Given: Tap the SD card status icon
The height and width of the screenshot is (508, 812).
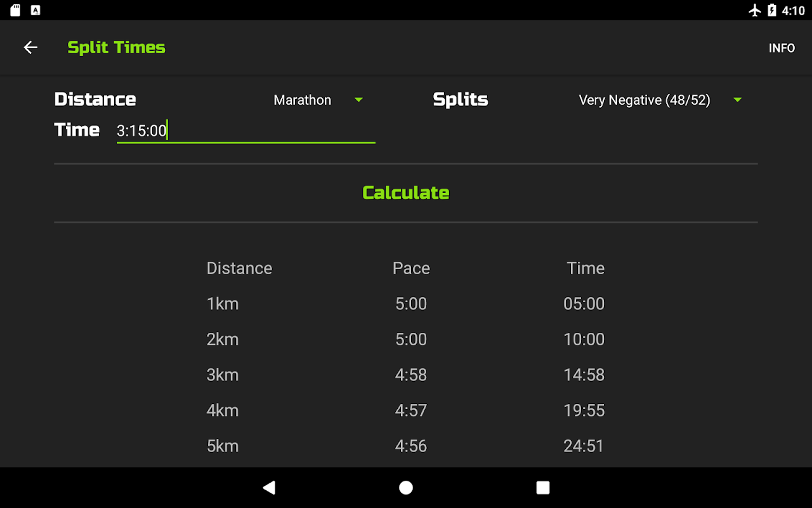Looking at the screenshot, I should click(16, 10).
